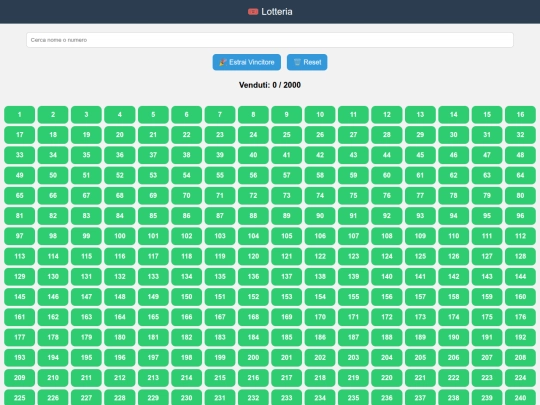Click the Estrai Vincitore button

tap(247, 62)
